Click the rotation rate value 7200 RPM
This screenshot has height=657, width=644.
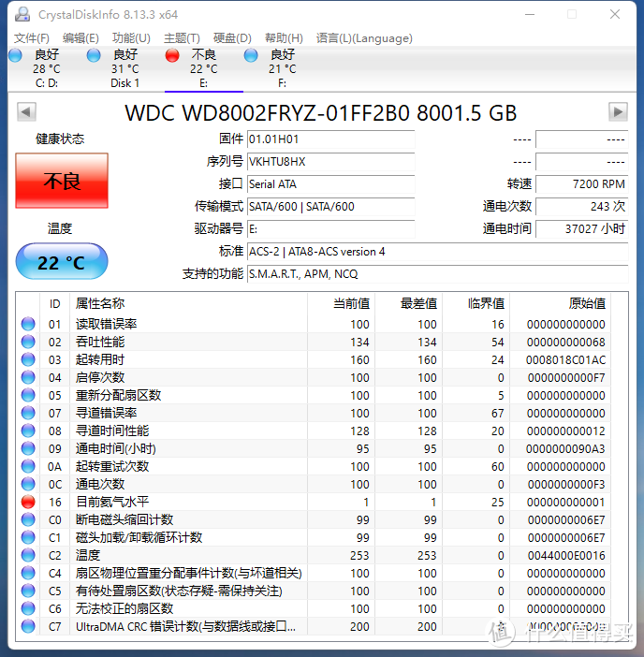point(581,184)
